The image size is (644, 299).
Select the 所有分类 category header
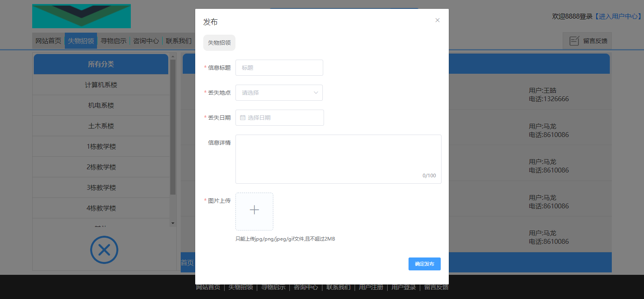(x=101, y=64)
